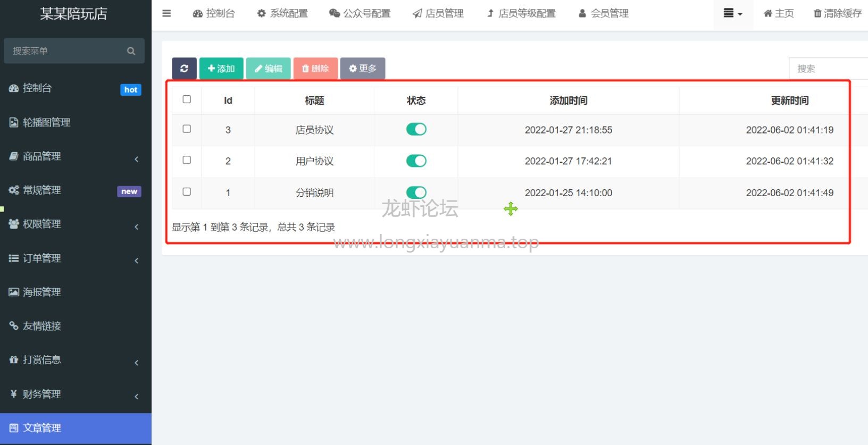Click the new badge next to 常规管理
Screen dimensions: 868x445
click(x=129, y=191)
